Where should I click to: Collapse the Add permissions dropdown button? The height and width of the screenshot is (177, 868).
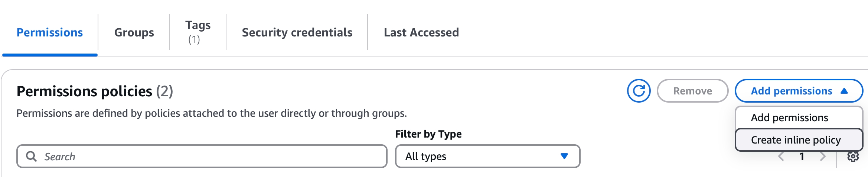[x=799, y=91]
